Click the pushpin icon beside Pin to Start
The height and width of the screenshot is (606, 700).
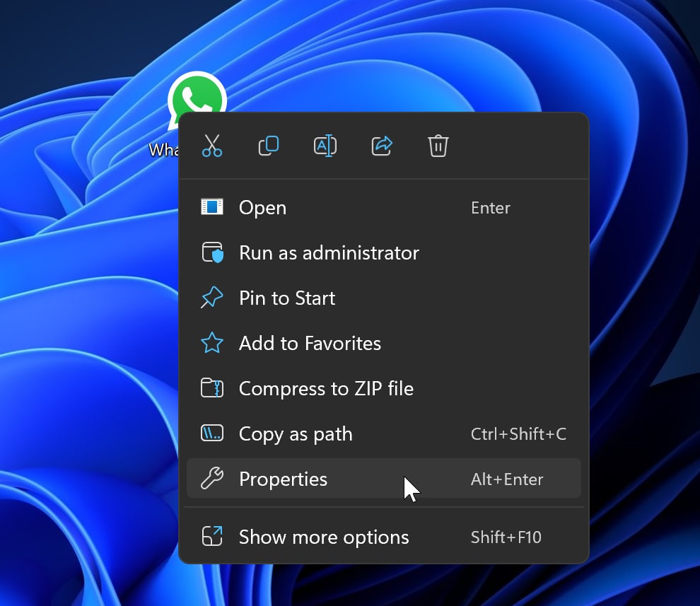click(212, 298)
